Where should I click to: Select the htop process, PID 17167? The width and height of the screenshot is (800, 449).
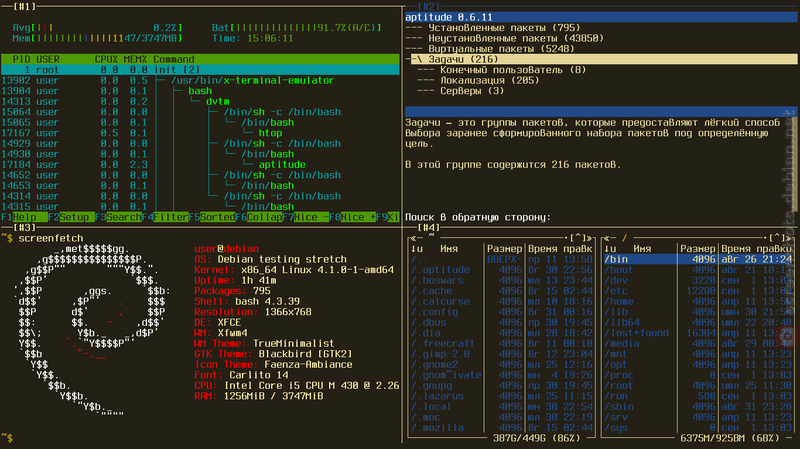click(200, 133)
